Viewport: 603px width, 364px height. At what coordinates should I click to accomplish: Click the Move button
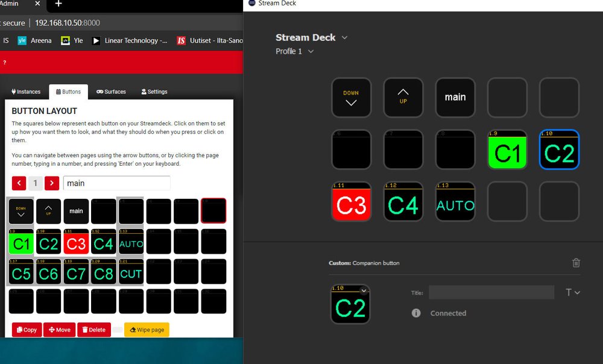pyautogui.click(x=60, y=330)
